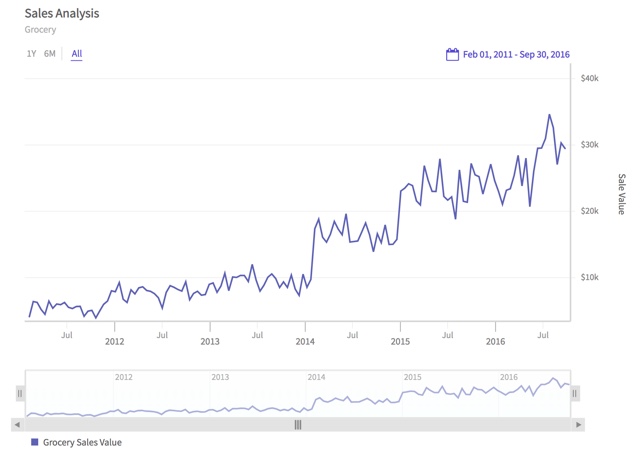Select the All time range
This screenshot has width=643, height=464.
click(x=77, y=54)
